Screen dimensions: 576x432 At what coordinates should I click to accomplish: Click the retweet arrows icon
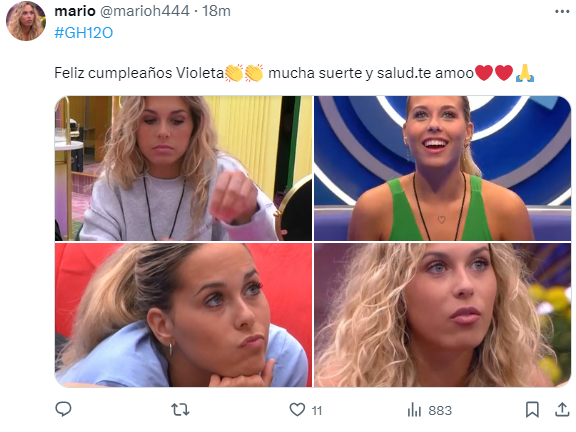point(180,409)
